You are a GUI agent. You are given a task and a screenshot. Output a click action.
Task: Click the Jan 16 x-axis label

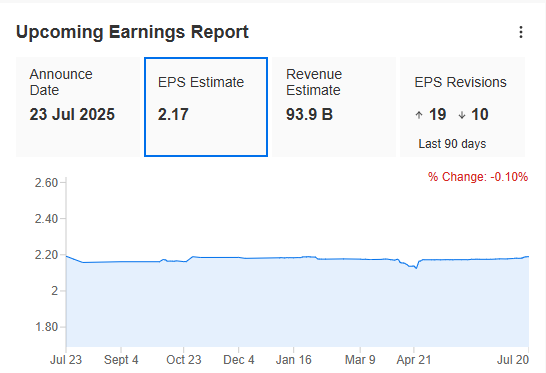coord(294,360)
